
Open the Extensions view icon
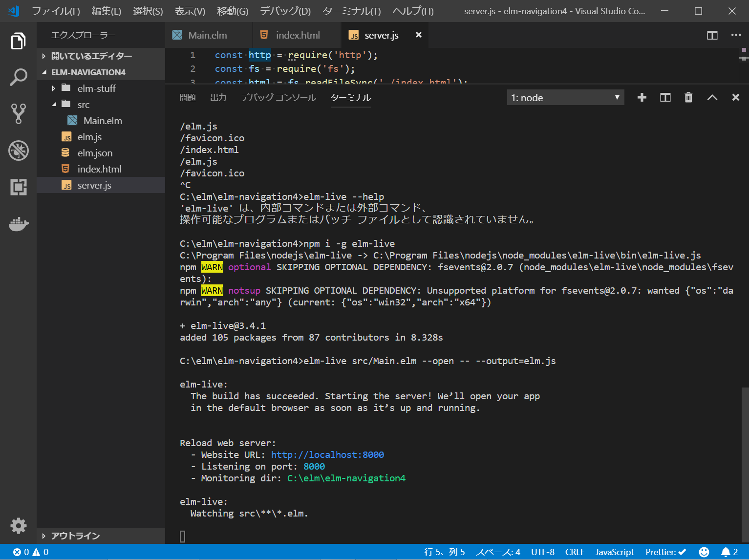click(x=18, y=187)
